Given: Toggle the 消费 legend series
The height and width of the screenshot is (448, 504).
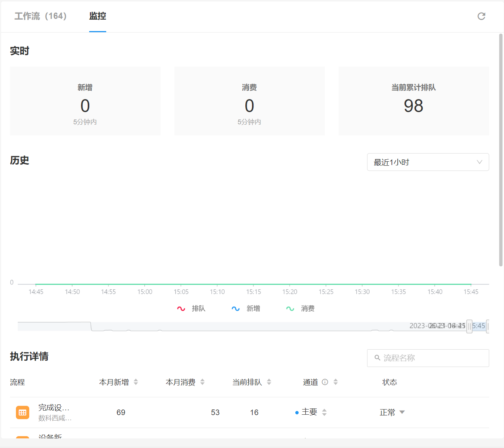Looking at the screenshot, I should [x=300, y=309].
